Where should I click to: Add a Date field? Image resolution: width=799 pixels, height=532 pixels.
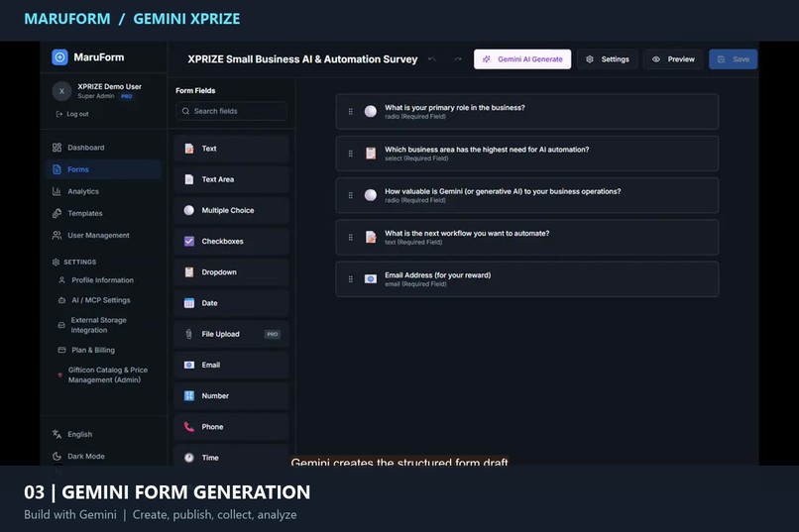click(231, 303)
